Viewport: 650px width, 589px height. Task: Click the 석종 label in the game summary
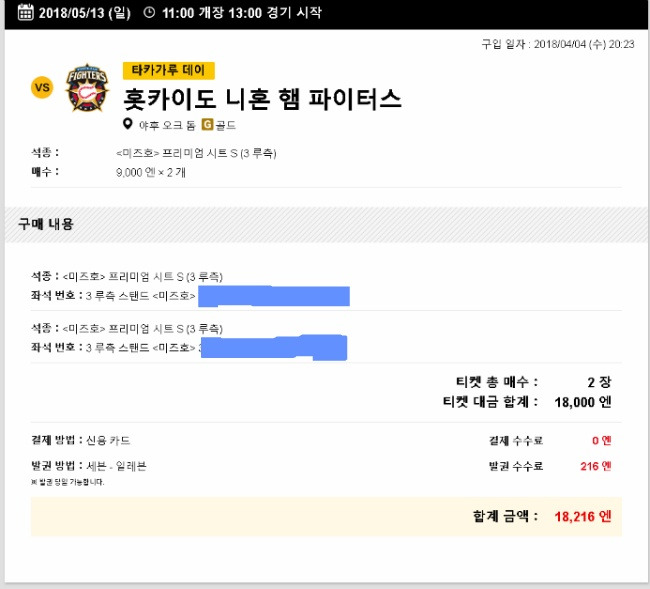[x=45, y=153]
